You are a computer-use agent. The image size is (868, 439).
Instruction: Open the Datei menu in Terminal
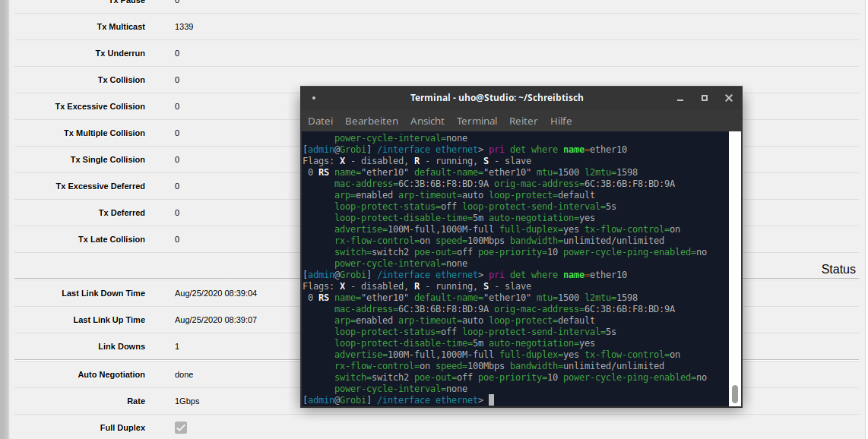320,121
